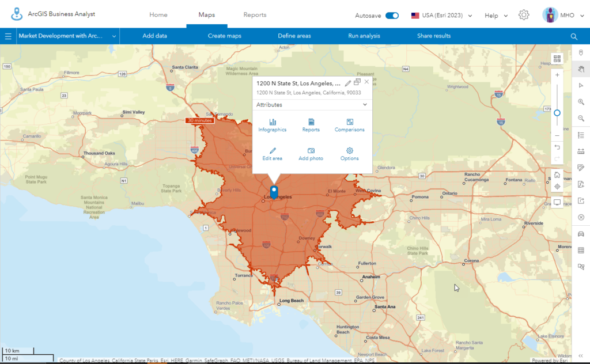The image size is (590, 364).
Task: Click Infographics in the popup
Action: (273, 125)
